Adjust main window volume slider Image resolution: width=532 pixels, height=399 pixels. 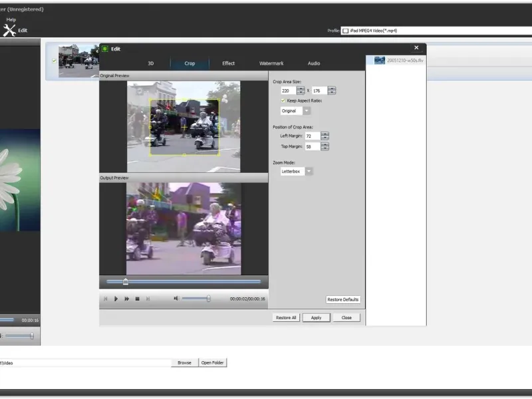(20, 336)
